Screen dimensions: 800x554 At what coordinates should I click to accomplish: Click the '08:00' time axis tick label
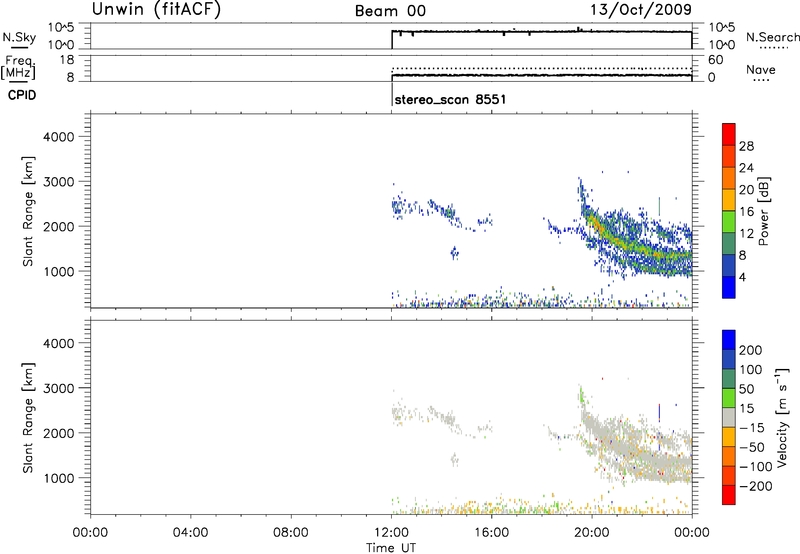coord(291,533)
